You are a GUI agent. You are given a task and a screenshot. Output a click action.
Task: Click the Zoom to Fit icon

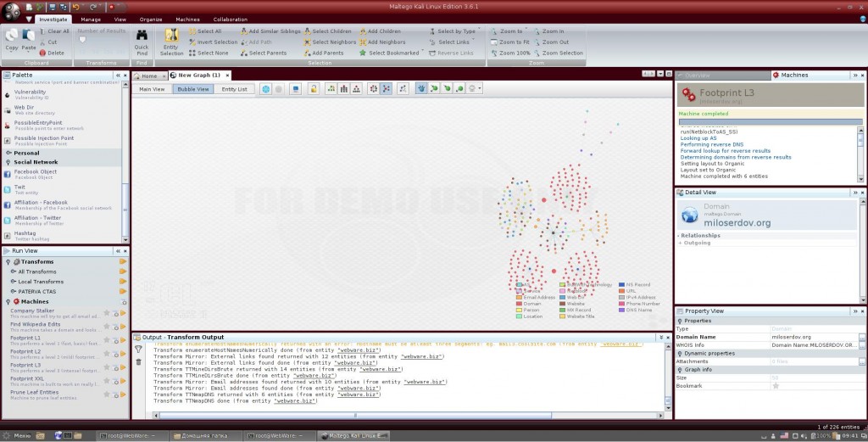click(494, 42)
